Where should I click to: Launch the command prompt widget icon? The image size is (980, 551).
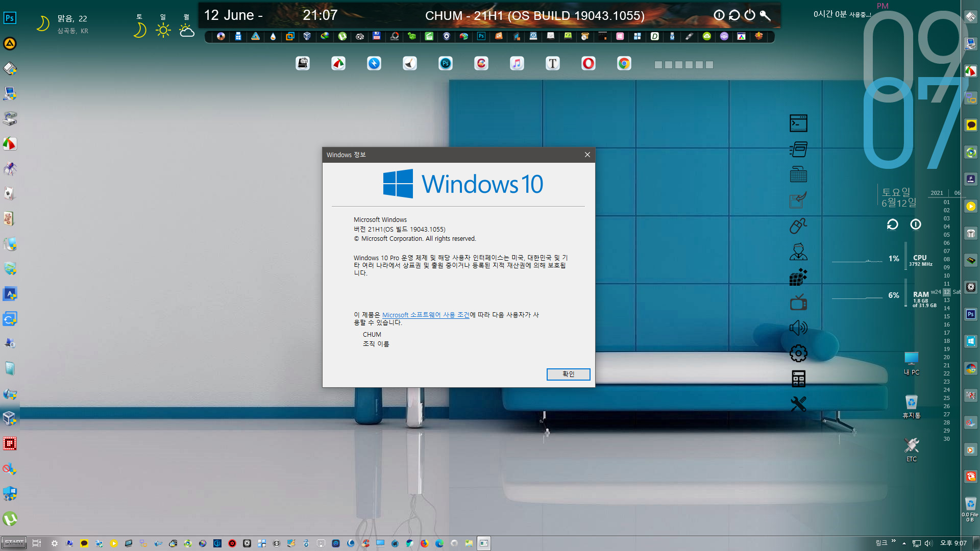pos(798,123)
